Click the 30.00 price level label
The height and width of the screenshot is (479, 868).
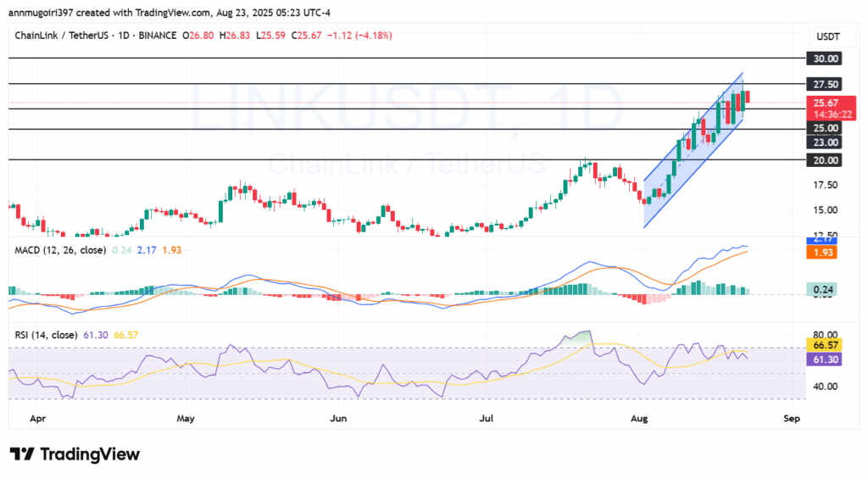click(x=825, y=58)
